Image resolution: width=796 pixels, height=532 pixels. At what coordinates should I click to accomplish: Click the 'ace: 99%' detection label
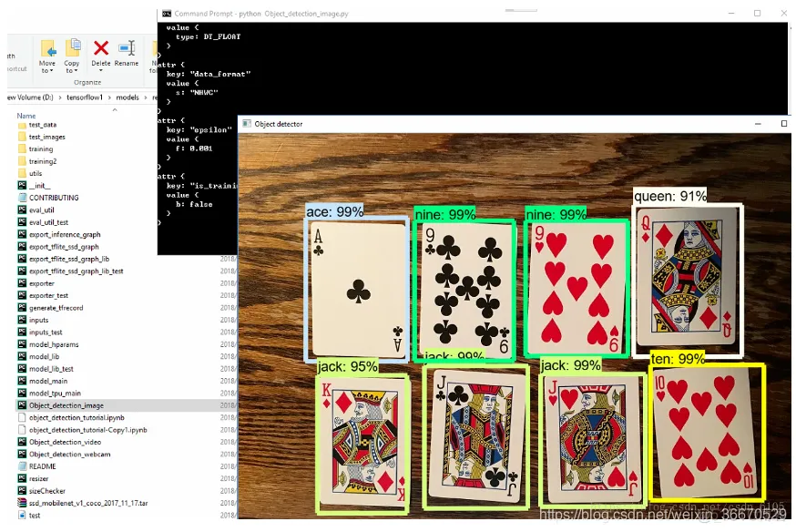pos(334,211)
